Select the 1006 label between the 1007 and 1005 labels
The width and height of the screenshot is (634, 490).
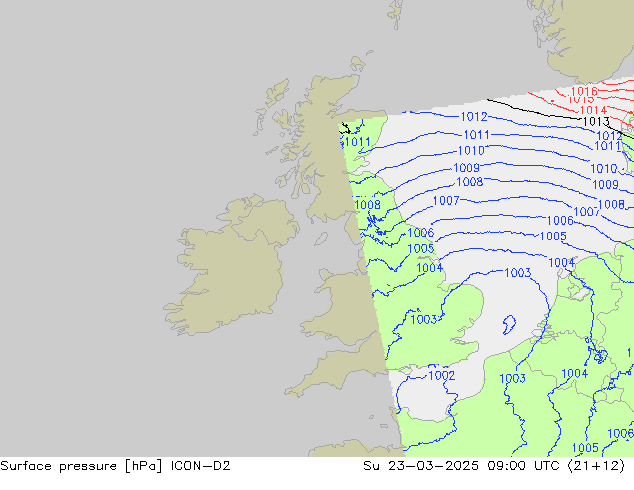click(x=560, y=220)
